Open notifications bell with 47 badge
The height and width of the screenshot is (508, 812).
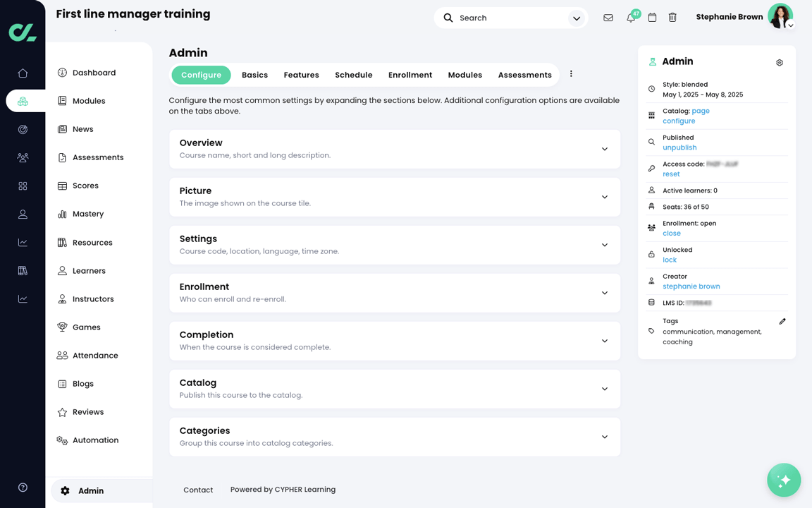point(632,17)
